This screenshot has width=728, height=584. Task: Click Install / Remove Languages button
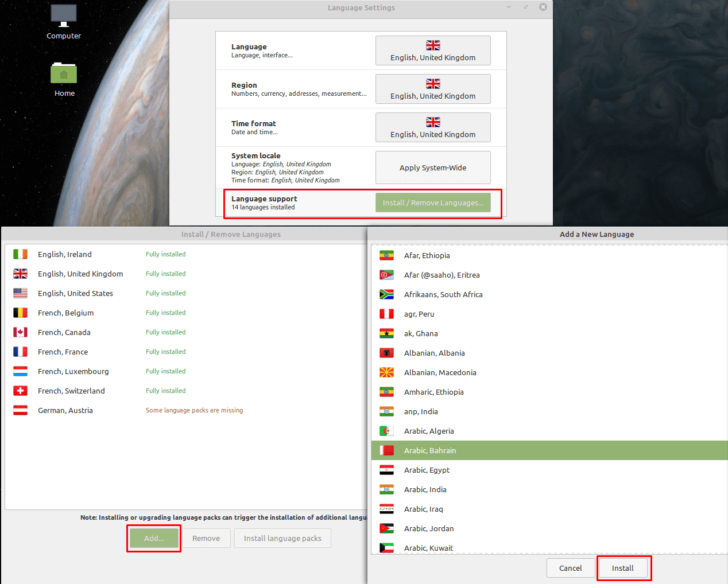(x=433, y=203)
